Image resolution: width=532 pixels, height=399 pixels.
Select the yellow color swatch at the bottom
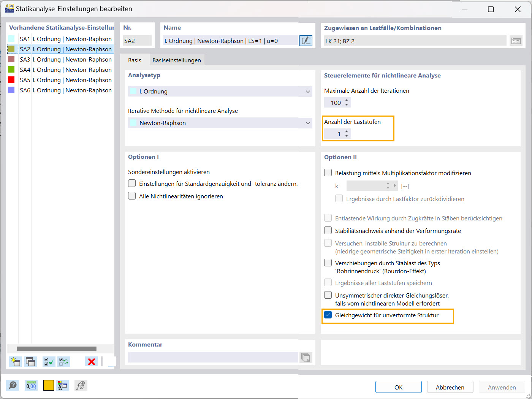[x=48, y=385]
